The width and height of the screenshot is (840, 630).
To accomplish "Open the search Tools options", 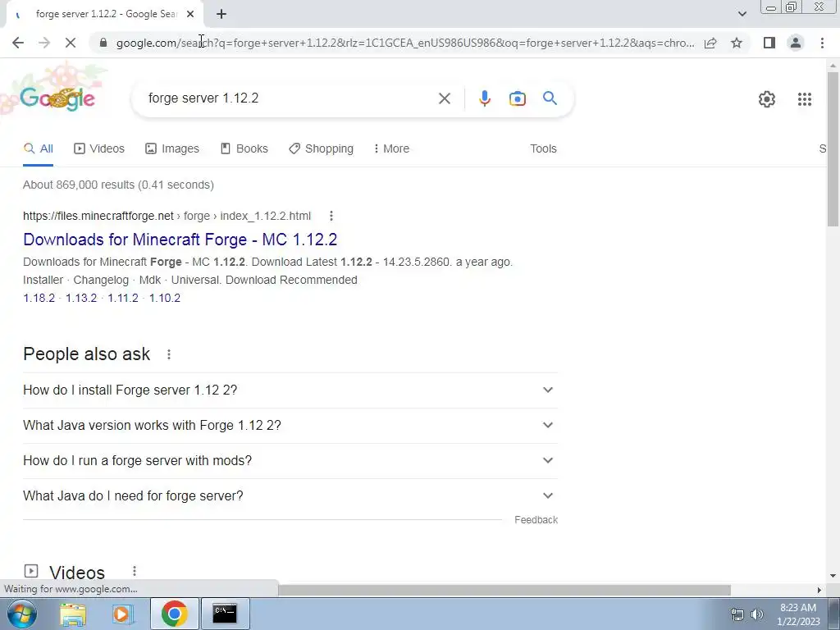I will pyautogui.click(x=543, y=149).
